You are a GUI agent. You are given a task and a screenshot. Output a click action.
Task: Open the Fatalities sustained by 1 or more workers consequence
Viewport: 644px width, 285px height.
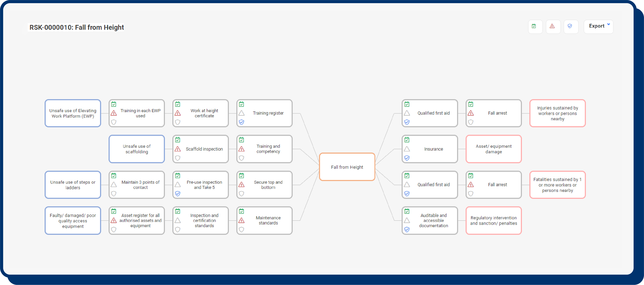557,185
